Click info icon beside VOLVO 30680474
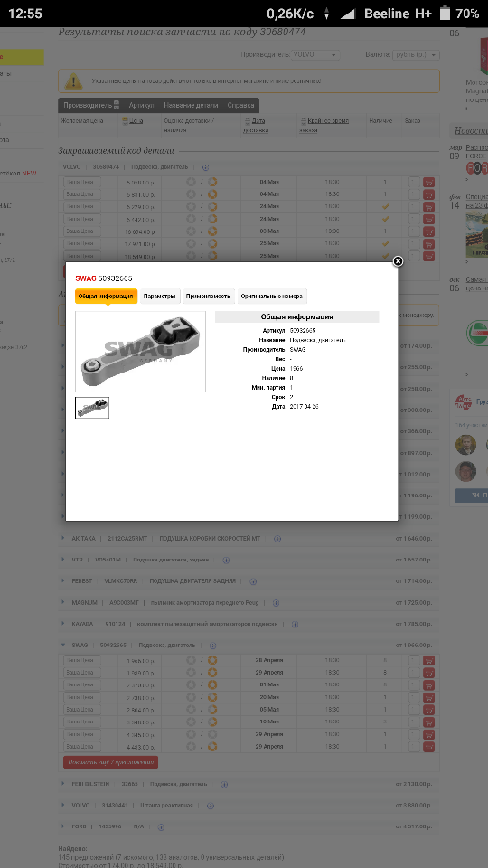The width and height of the screenshot is (488, 868). [x=205, y=166]
